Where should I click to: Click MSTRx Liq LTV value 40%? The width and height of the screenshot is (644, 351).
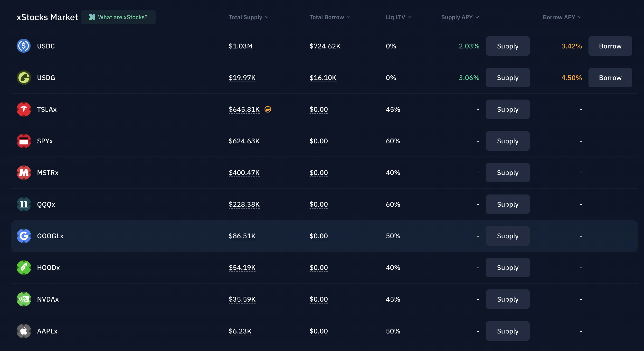pyautogui.click(x=393, y=173)
